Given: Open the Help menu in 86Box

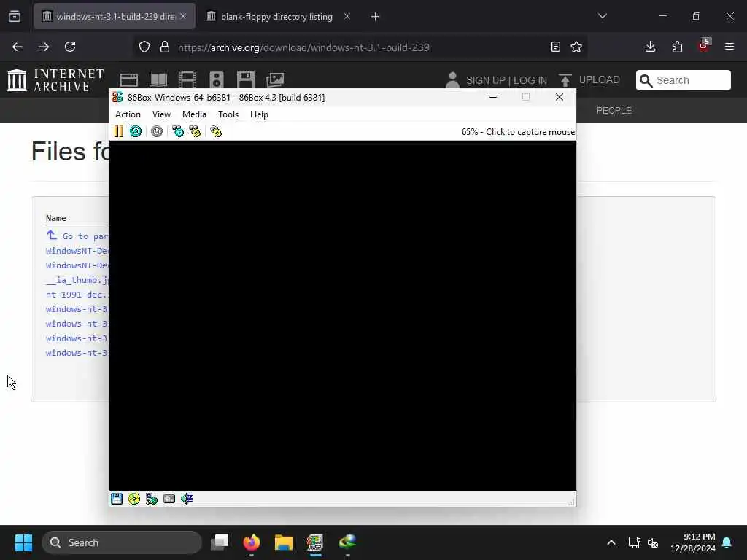Looking at the screenshot, I should pos(259,114).
